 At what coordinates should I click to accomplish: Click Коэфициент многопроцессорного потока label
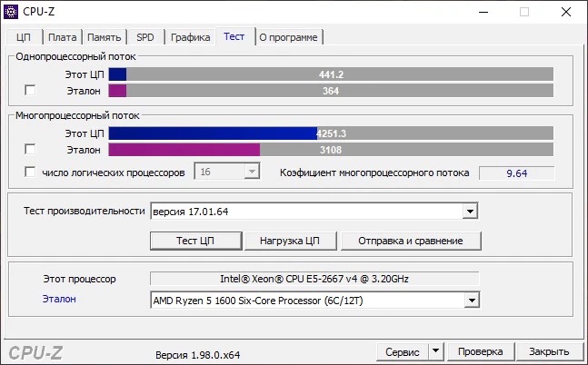coord(374,173)
